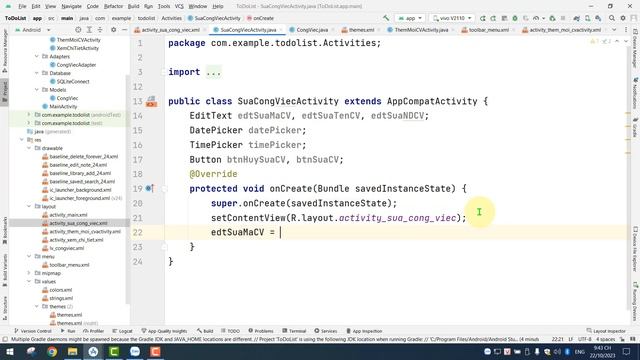640x360 pixels.
Task: Open project panel options gear
Action: 113,30
